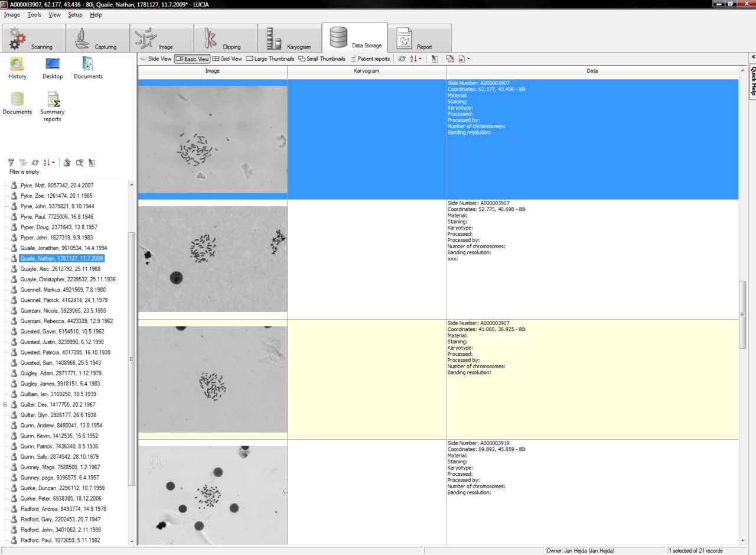Screen dimensions: 756x555
Task: Click the add patient icon
Action: click(x=67, y=163)
